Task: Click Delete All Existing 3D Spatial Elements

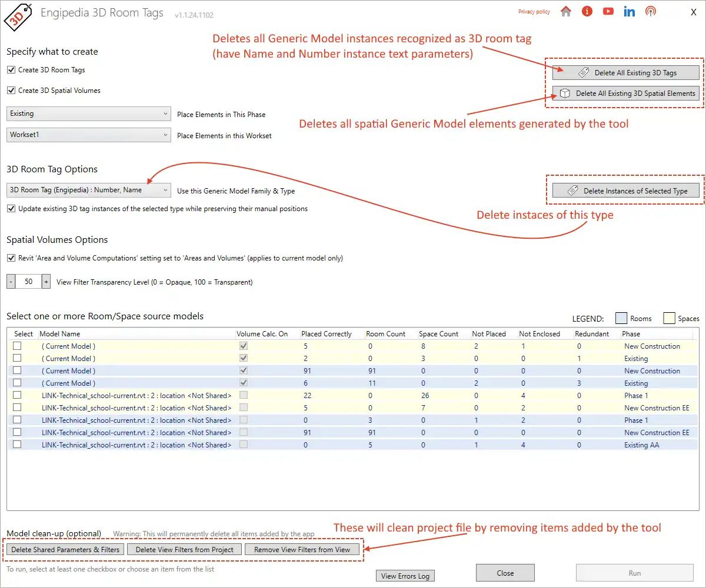Action: [x=626, y=93]
